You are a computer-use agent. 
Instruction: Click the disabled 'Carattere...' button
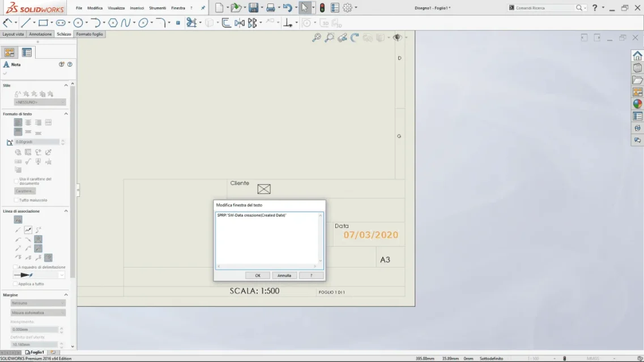pyautogui.click(x=25, y=191)
